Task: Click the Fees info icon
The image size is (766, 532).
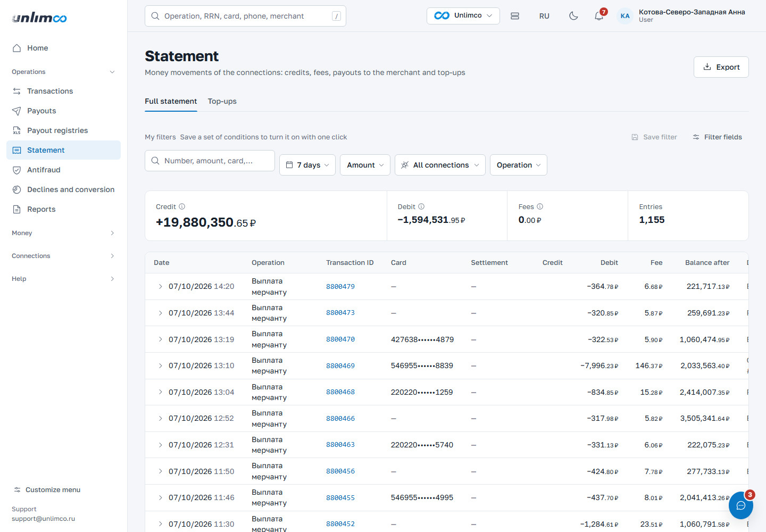Action: tap(540, 206)
